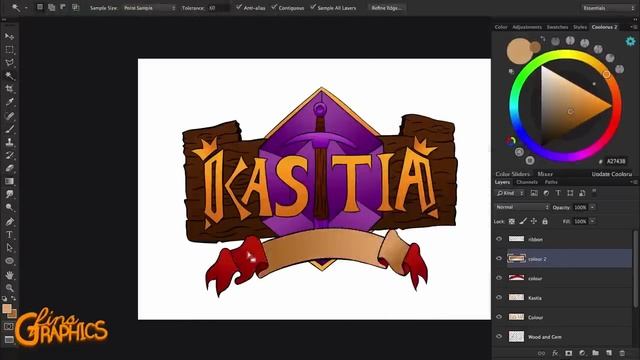Select the History Brush tool

pyautogui.click(x=9, y=155)
